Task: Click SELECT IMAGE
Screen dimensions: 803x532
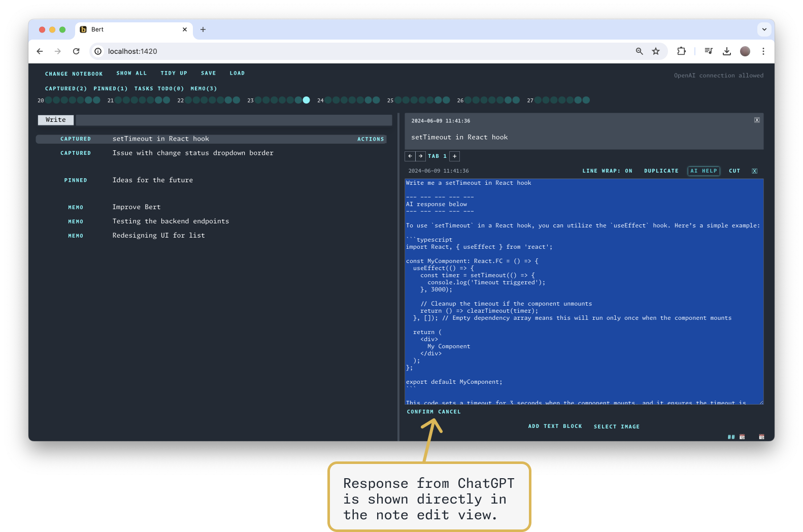Action: (x=617, y=427)
